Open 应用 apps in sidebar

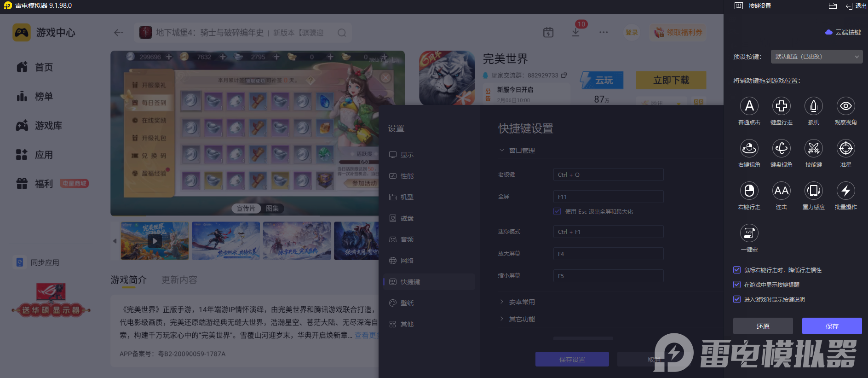[x=34, y=155]
